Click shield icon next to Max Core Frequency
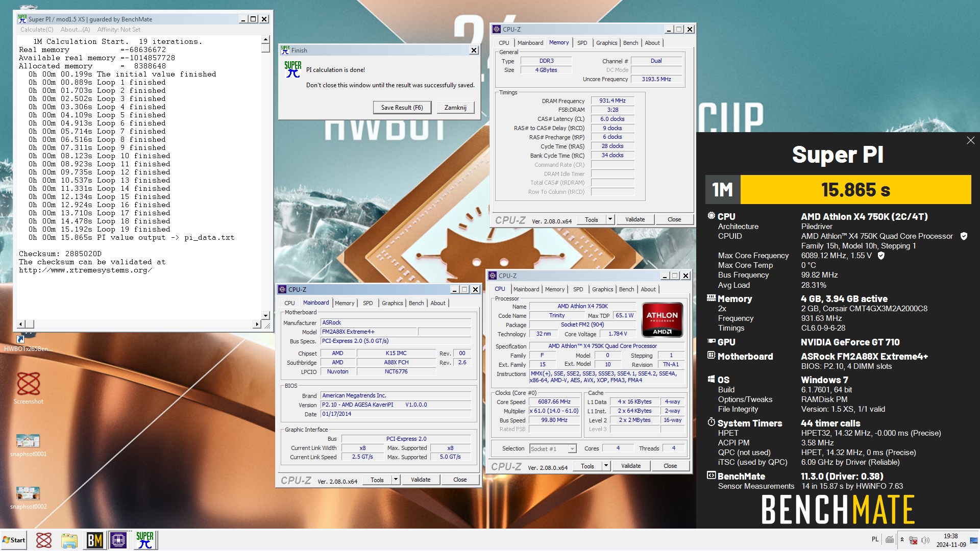 tap(880, 256)
